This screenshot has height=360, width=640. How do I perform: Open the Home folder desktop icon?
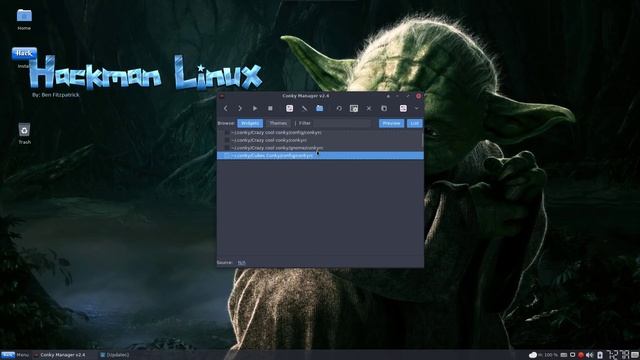(24, 19)
